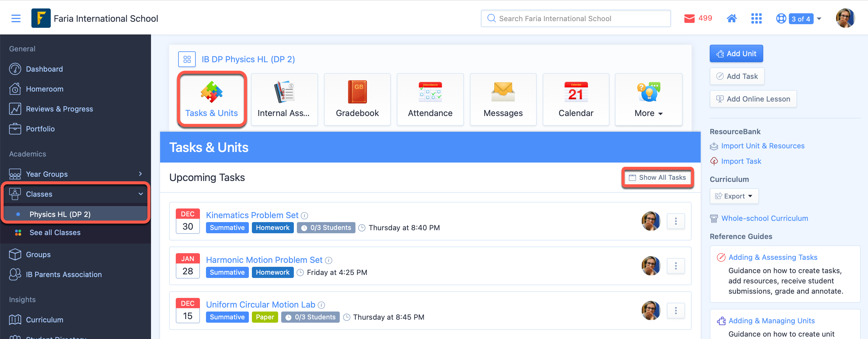Click Summative tag on Harmonic Motion task
Image resolution: width=868 pixels, height=339 pixels.
coord(227,272)
